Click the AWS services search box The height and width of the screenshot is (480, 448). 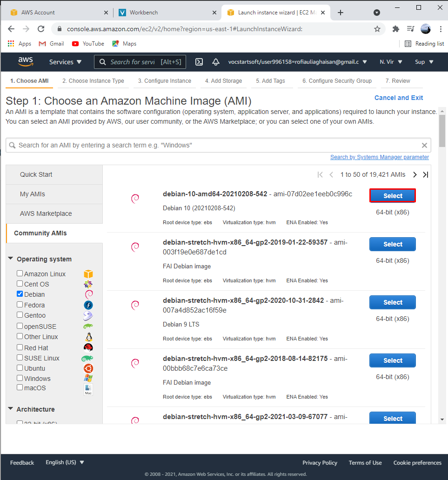coord(140,62)
